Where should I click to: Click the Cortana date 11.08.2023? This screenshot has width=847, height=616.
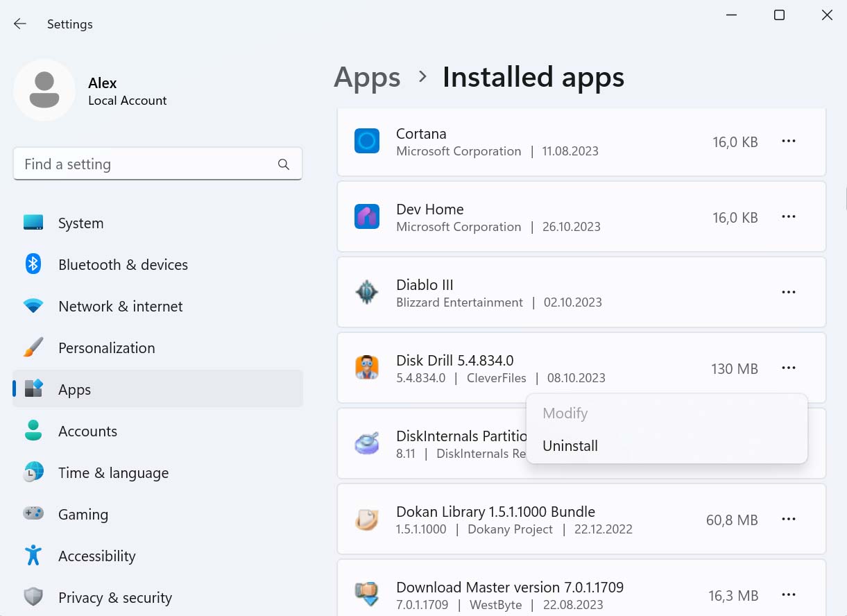(x=570, y=151)
